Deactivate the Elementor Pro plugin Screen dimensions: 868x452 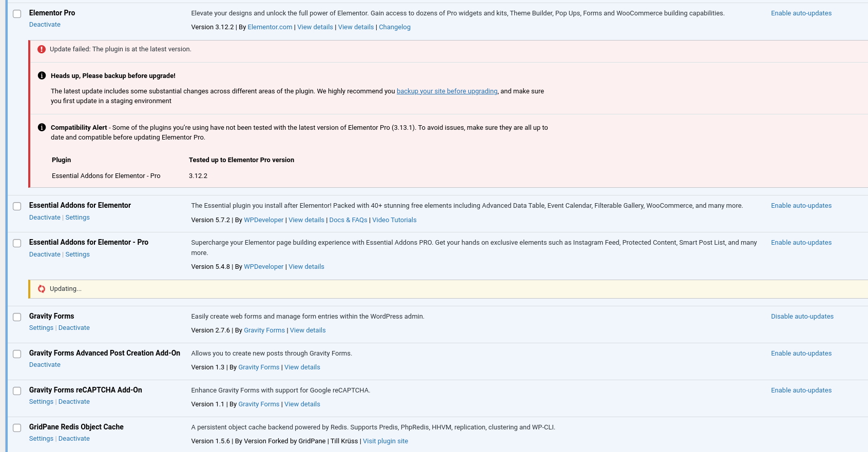tap(45, 25)
